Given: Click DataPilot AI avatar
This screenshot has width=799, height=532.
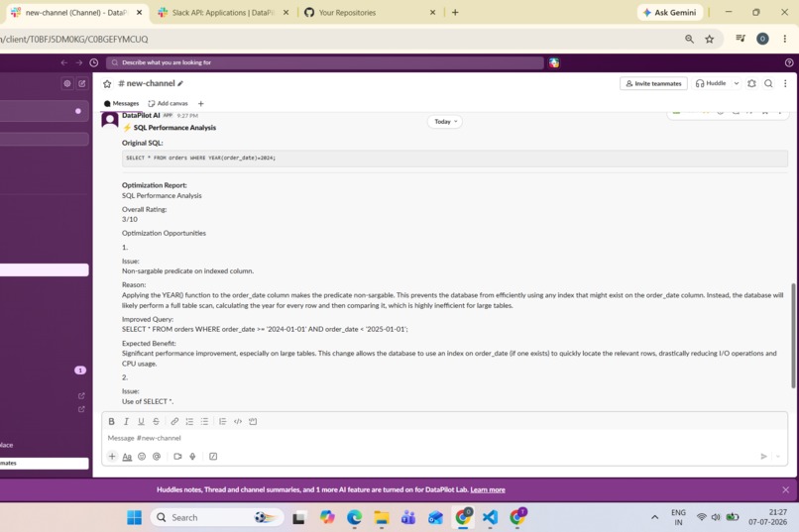Looking at the screenshot, I should coord(110,119).
